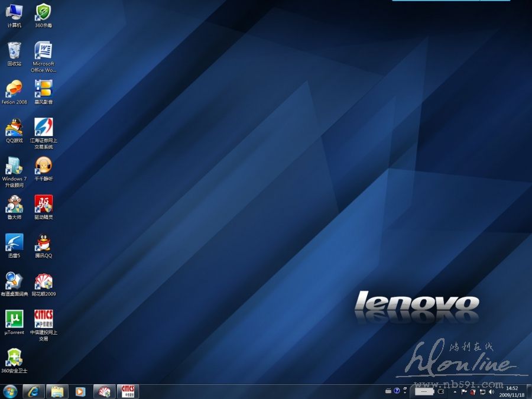The width and height of the screenshot is (532, 399).
Task: Launch 暴风影音 media player shortcut
Action: (43, 89)
